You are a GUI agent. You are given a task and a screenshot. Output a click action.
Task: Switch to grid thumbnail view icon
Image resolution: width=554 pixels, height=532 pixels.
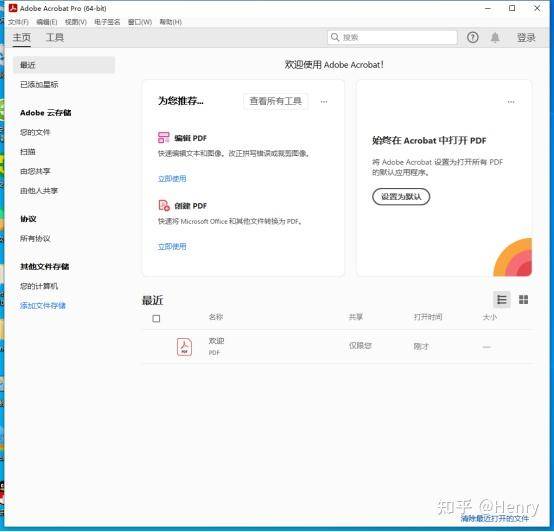(523, 300)
